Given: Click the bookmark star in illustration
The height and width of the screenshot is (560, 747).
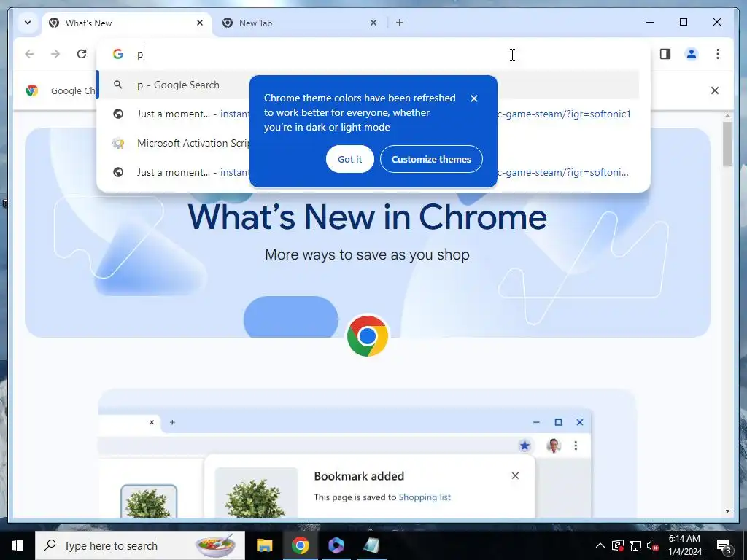Looking at the screenshot, I should tap(525, 446).
